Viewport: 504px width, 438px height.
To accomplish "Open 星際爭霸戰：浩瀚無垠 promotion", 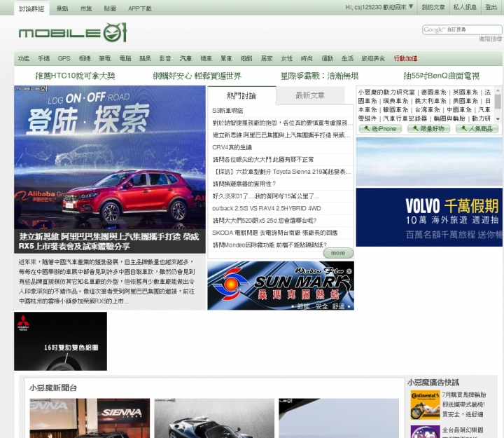I will click(319, 76).
